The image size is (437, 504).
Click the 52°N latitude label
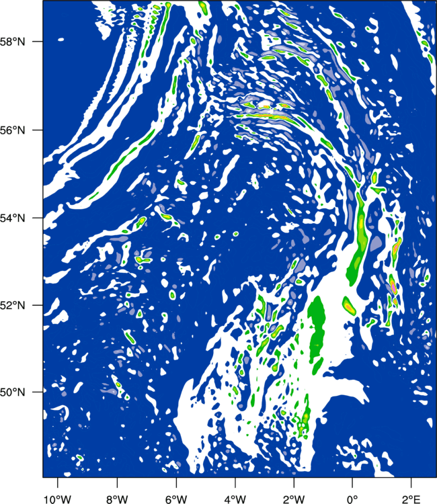13,305
